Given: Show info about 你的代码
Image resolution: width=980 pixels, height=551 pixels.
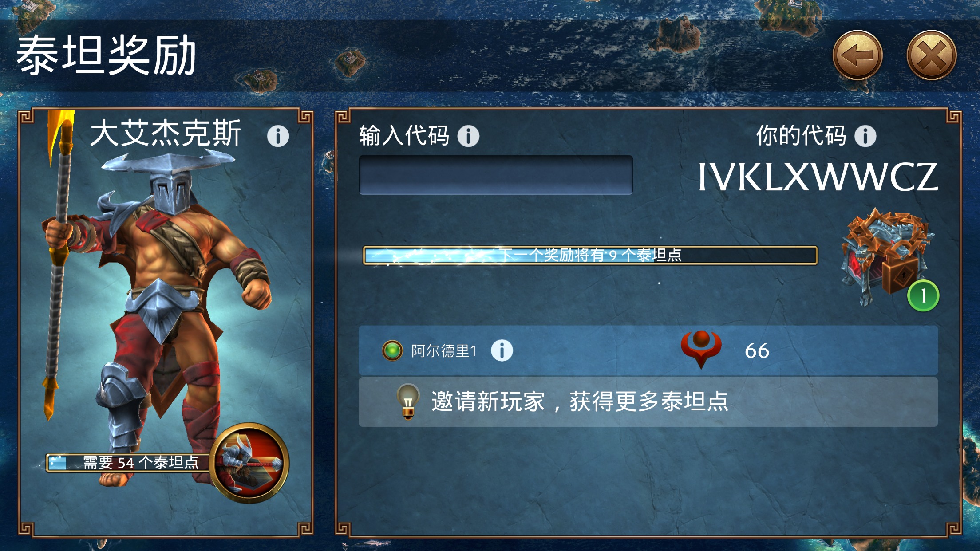Looking at the screenshot, I should point(865,136).
